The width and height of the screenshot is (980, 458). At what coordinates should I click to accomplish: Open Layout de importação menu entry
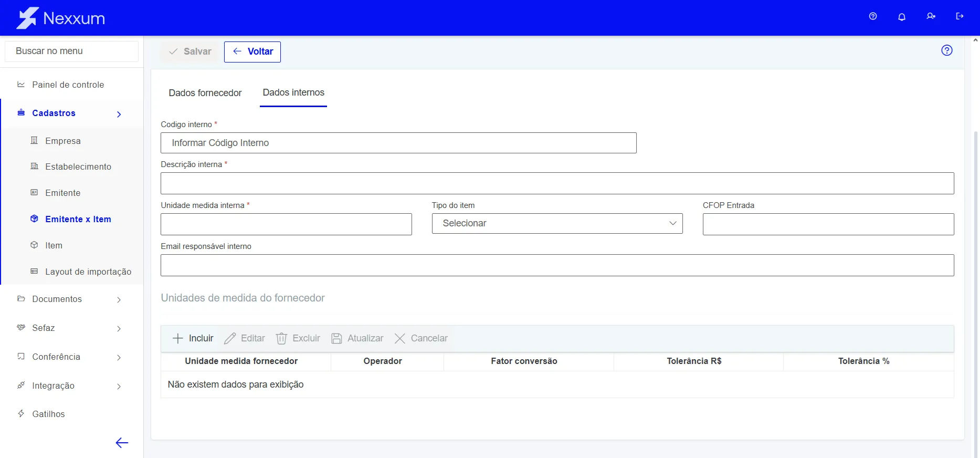88,272
